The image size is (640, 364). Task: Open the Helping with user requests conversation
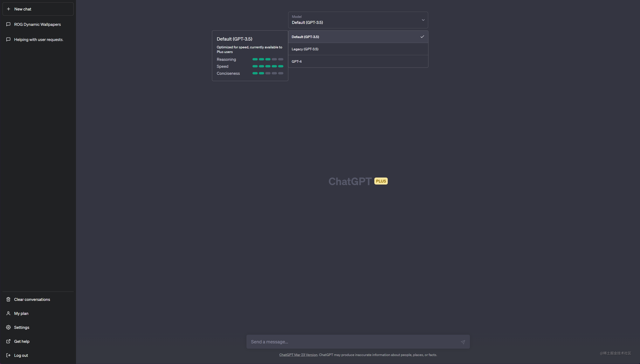coord(38,39)
